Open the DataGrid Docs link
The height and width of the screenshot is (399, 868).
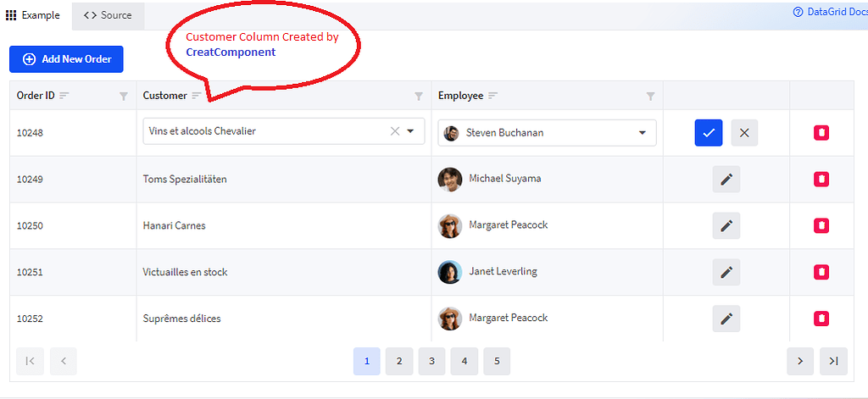tap(831, 12)
